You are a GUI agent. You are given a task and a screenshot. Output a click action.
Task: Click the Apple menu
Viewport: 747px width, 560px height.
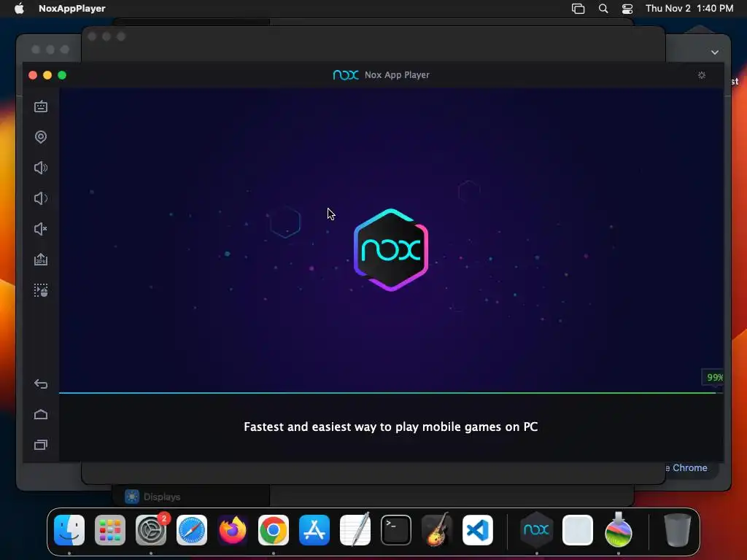pyautogui.click(x=19, y=8)
